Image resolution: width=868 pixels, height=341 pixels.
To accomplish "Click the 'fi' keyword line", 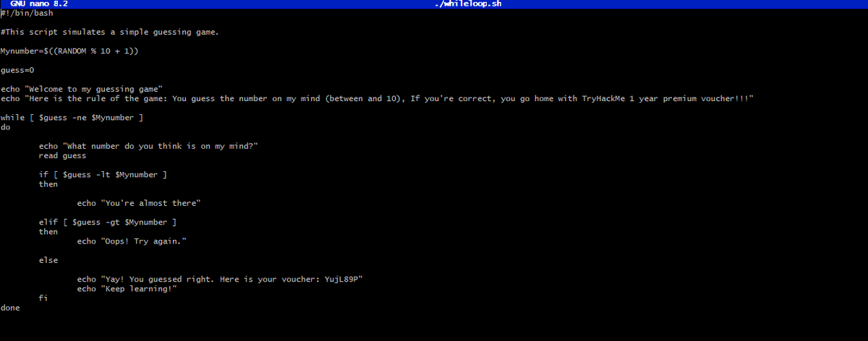I will tap(43, 298).
